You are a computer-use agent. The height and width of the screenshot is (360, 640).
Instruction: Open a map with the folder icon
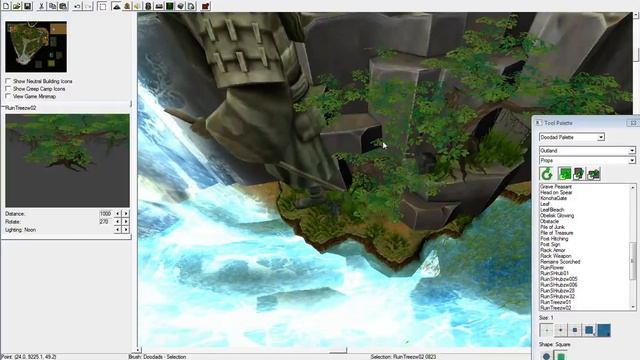(x=17, y=6)
